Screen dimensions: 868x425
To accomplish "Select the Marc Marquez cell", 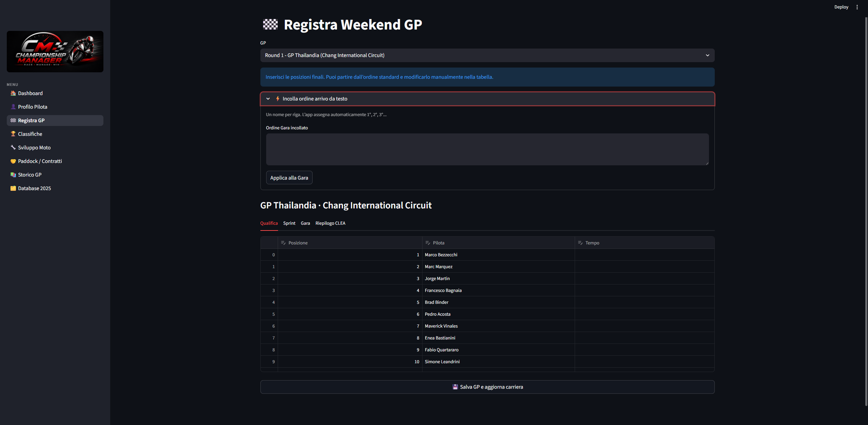I will tap(498, 266).
